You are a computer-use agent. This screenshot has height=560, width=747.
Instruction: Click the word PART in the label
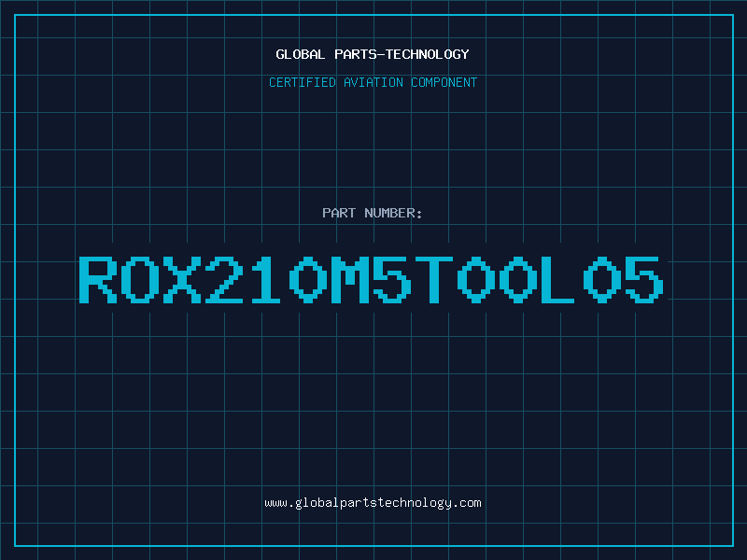(x=338, y=213)
